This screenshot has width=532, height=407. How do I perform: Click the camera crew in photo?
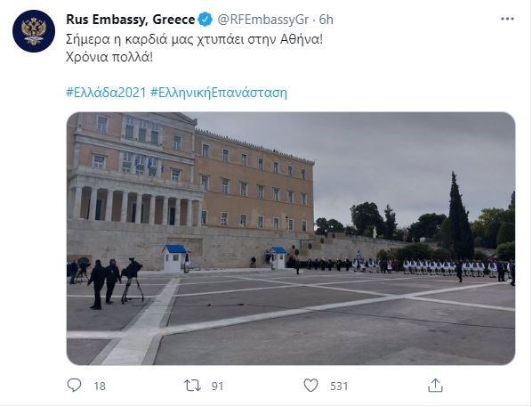(107, 282)
